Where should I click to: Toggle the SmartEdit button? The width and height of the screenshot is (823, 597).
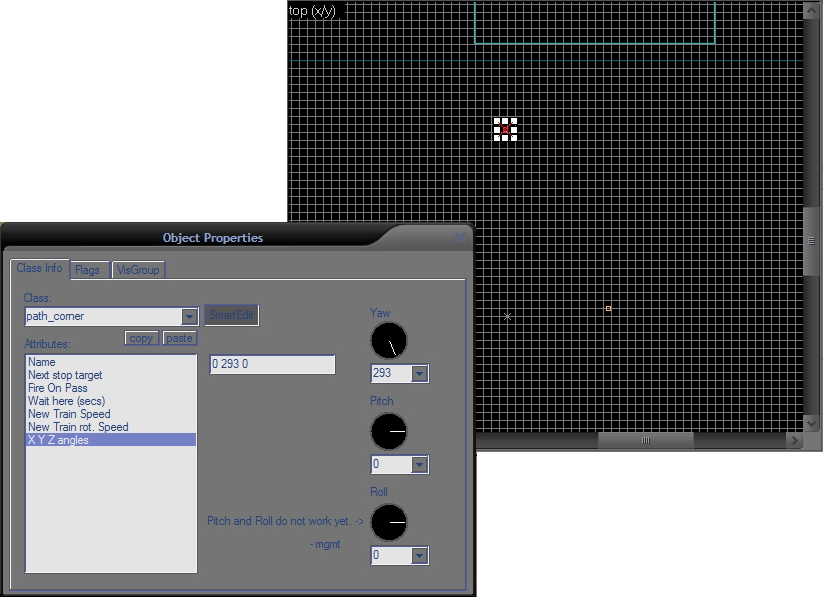(232, 315)
